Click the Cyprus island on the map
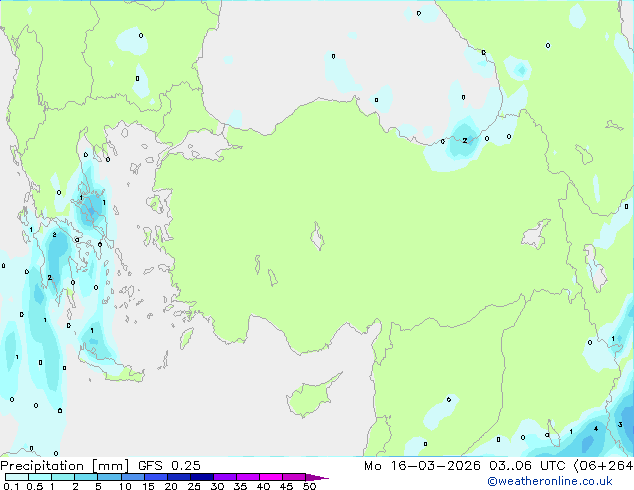The image size is (634, 490). pyautogui.click(x=307, y=397)
